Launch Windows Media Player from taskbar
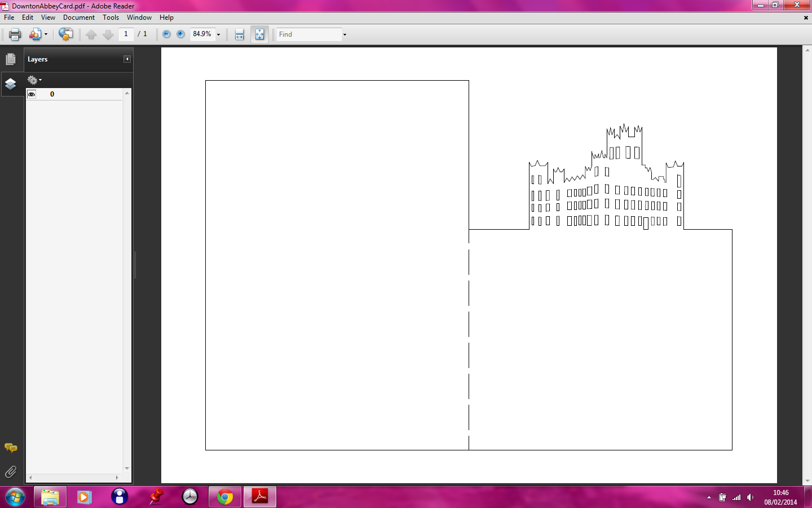Image resolution: width=812 pixels, height=508 pixels. click(85, 497)
